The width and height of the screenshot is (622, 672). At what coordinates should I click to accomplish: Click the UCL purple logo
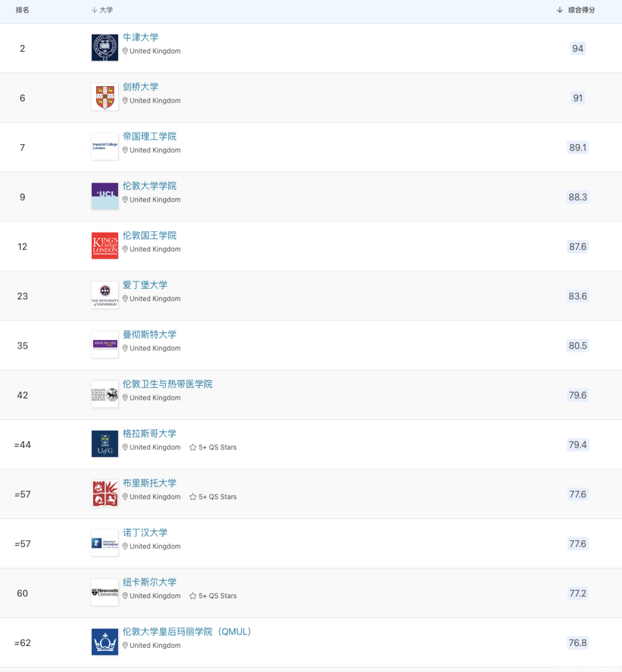click(105, 197)
